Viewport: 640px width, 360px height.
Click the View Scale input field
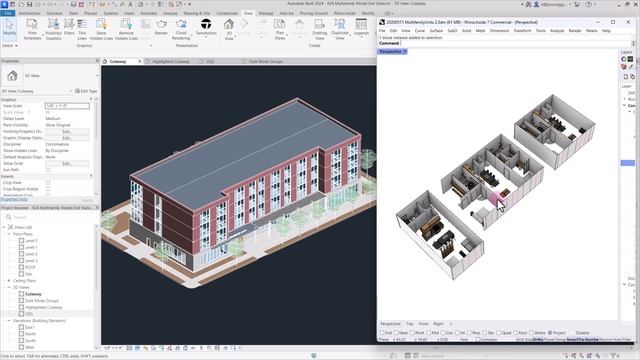pyautogui.click(x=67, y=106)
